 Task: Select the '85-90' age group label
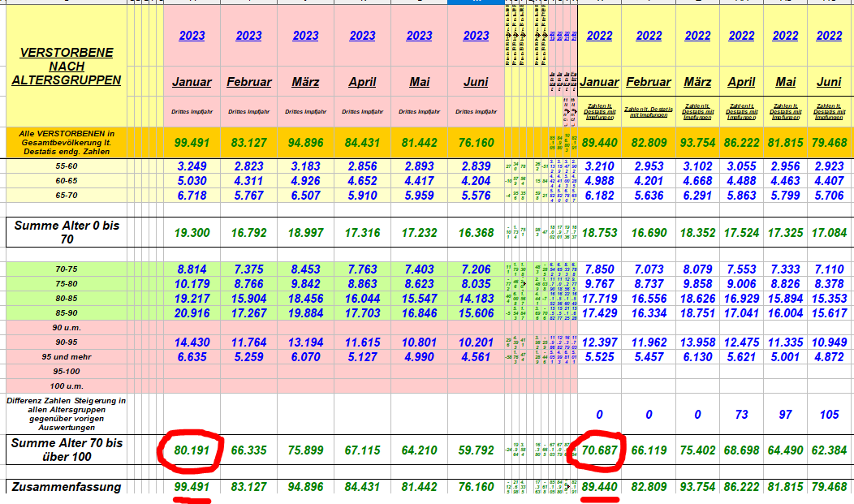67,313
